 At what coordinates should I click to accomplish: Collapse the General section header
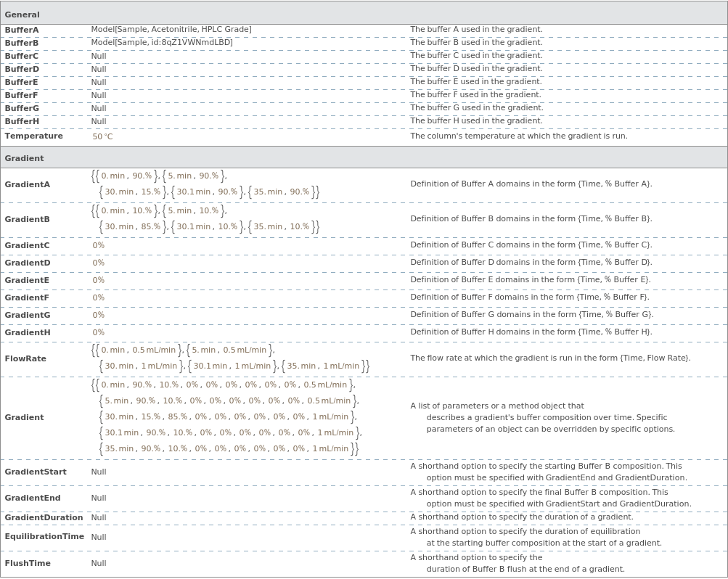click(x=23, y=15)
